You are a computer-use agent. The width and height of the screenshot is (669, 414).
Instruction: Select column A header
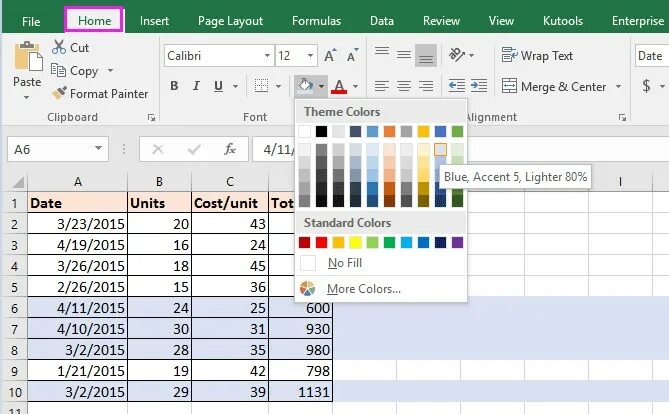(78, 182)
